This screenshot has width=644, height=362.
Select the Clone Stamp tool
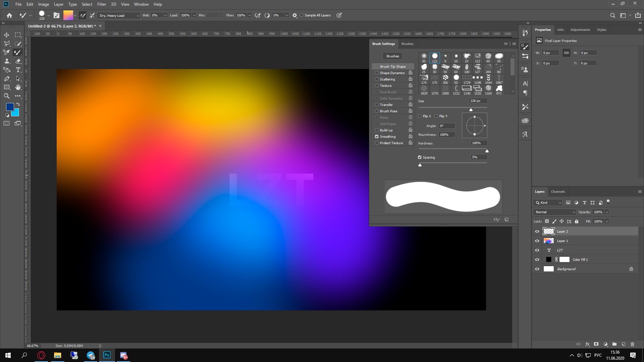7,61
